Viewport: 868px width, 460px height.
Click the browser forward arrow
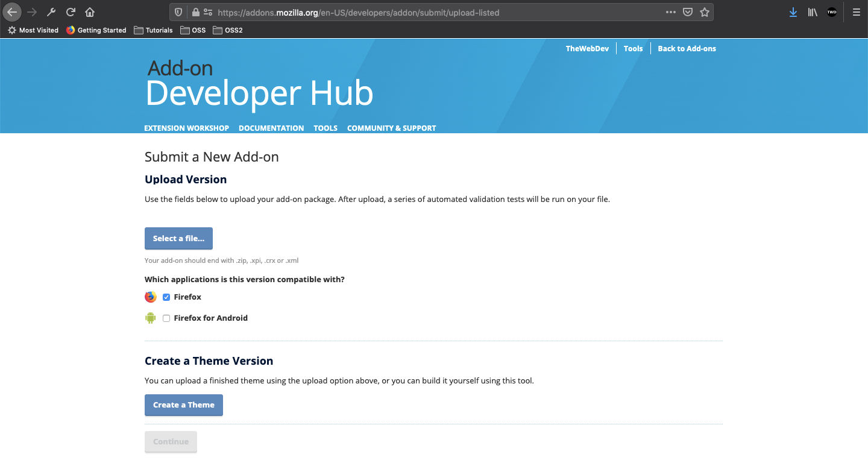pyautogui.click(x=32, y=12)
